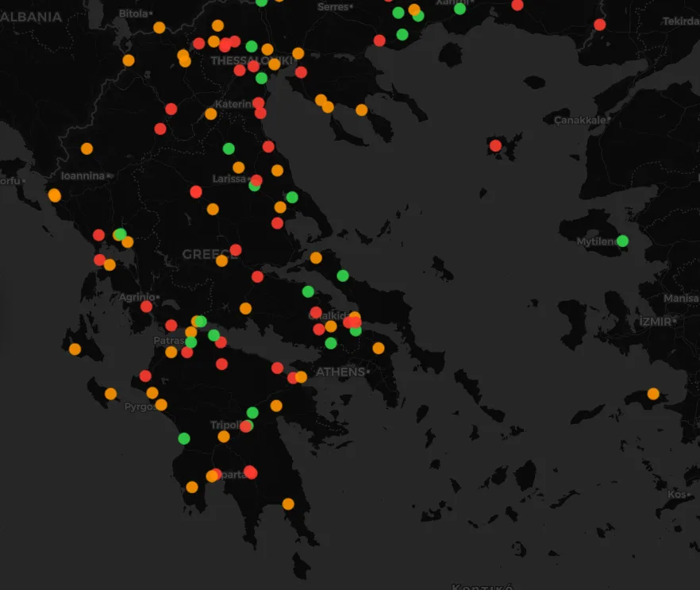Select the orange marker north of Ioannina
The width and height of the screenshot is (700, 590).
pos(87,148)
